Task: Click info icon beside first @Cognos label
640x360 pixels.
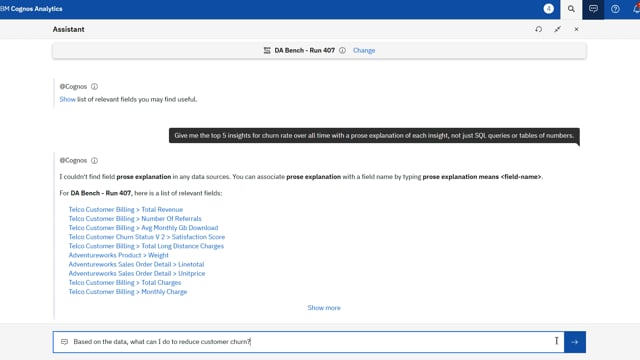Action: tap(94, 87)
